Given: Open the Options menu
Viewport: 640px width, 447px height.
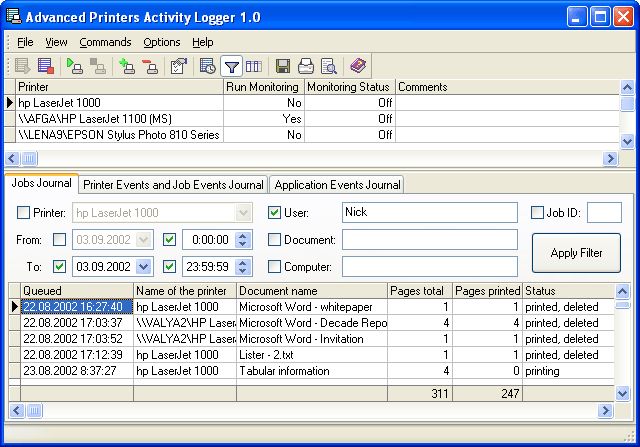Looking at the screenshot, I should tap(162, 42).
